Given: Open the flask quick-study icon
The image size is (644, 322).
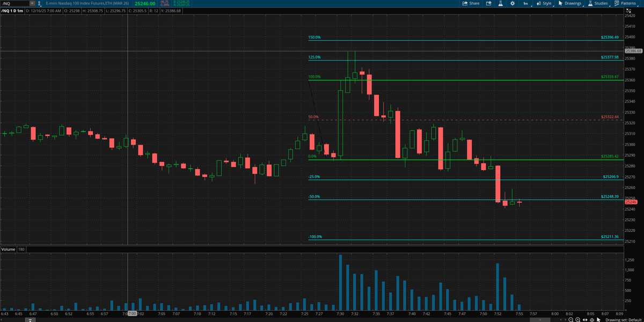Looking at the screenshot, I should [x=501, y=3].
